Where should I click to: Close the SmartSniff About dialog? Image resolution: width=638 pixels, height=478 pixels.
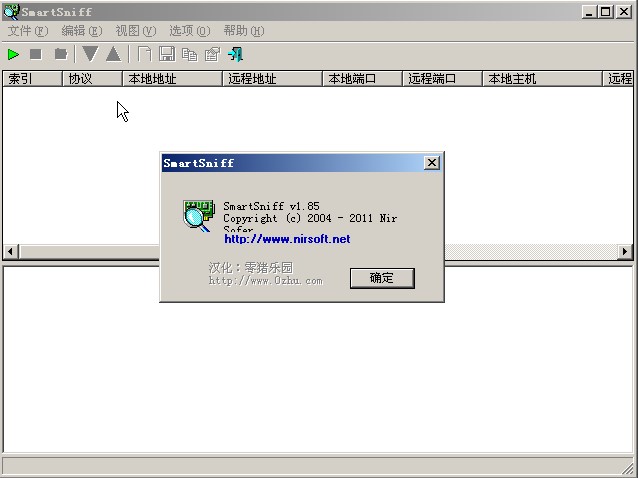pos(431,163)
